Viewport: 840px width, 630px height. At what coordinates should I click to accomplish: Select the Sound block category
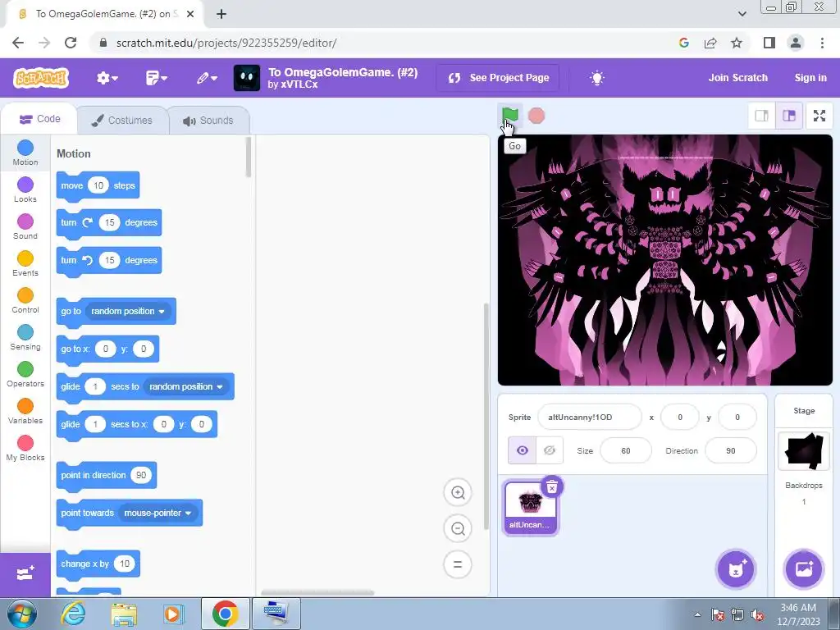[x=25, y=226]
